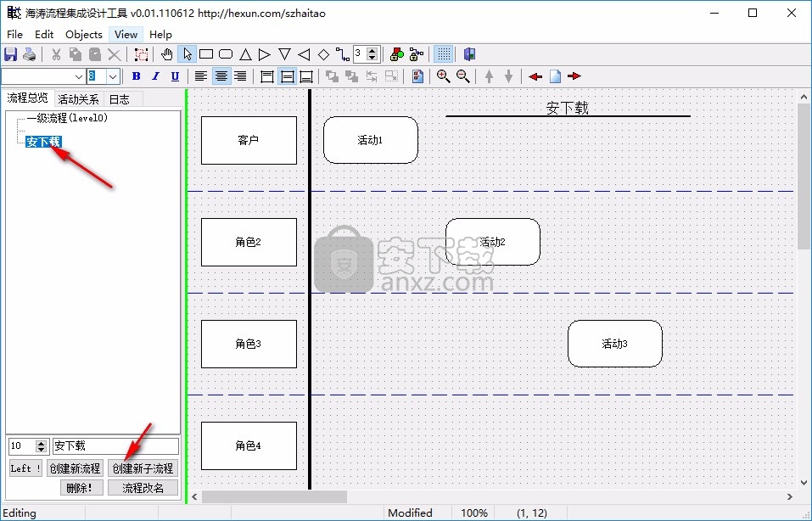Toggle Italic text formatting
Image resolution: width=812 pixels, height=521 pixels.
click(x=155, y=76)
